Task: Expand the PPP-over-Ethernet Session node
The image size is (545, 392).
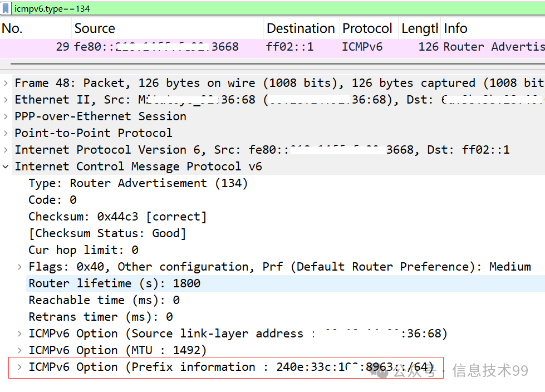Action: click(6, 116)
